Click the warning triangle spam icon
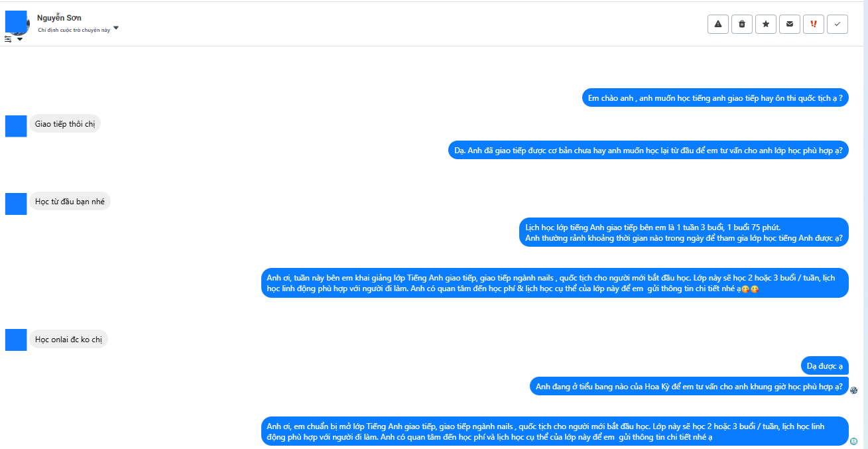The image size is (868, 449). pyautogui.click(x=718, y=25)
